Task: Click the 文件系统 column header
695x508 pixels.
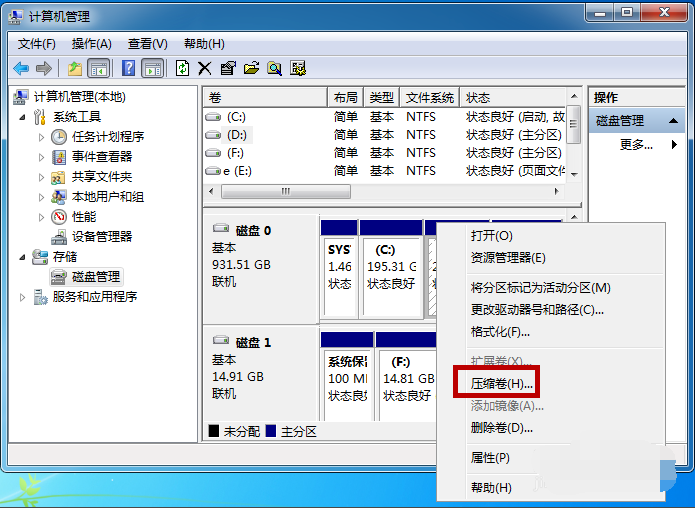Action: [x=429, y=97]
